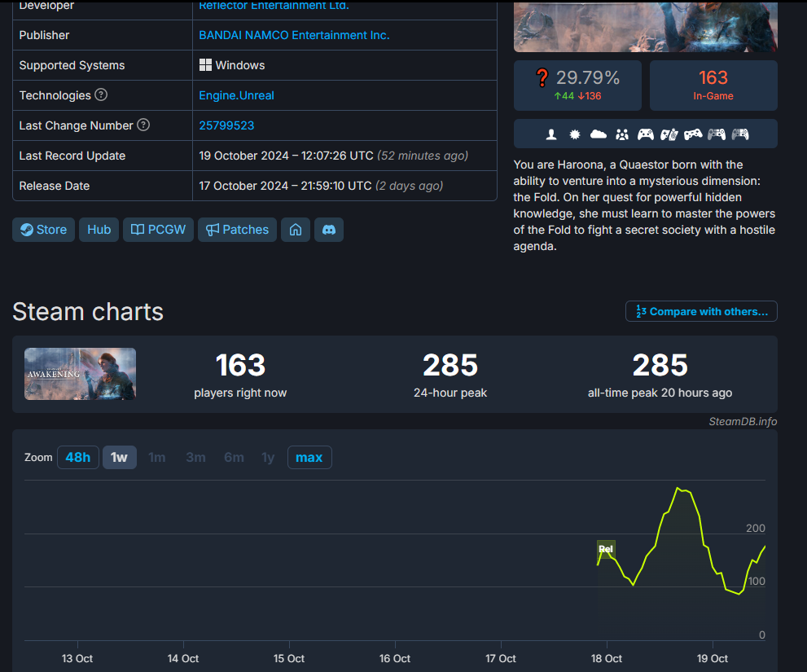Viewport: 807px width, 672px height.
Task: Open the Patches page
Action: pyautogui.click(x=237, y=230)
